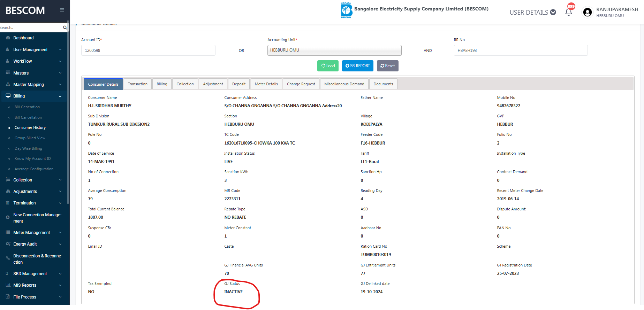Click the Dashboard icon in sidebar

(x=8, y=38)
